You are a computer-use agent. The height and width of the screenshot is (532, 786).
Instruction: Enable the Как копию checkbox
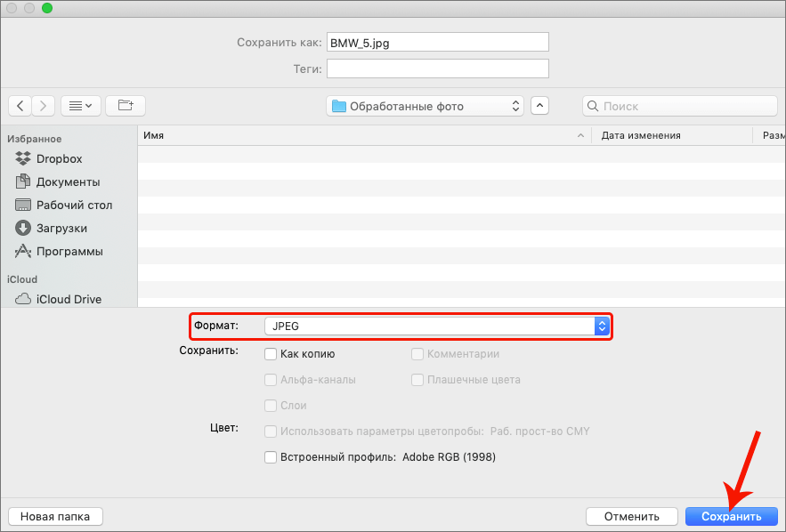pos(271,353)
